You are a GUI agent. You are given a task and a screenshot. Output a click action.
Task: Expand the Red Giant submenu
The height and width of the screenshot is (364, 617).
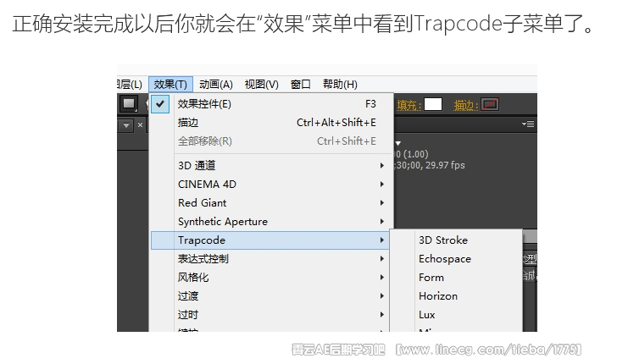272,203
